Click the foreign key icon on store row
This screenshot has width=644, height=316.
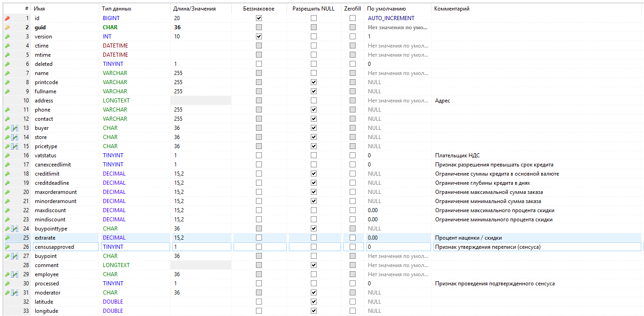pyautogui.click(x=15, y=137)
